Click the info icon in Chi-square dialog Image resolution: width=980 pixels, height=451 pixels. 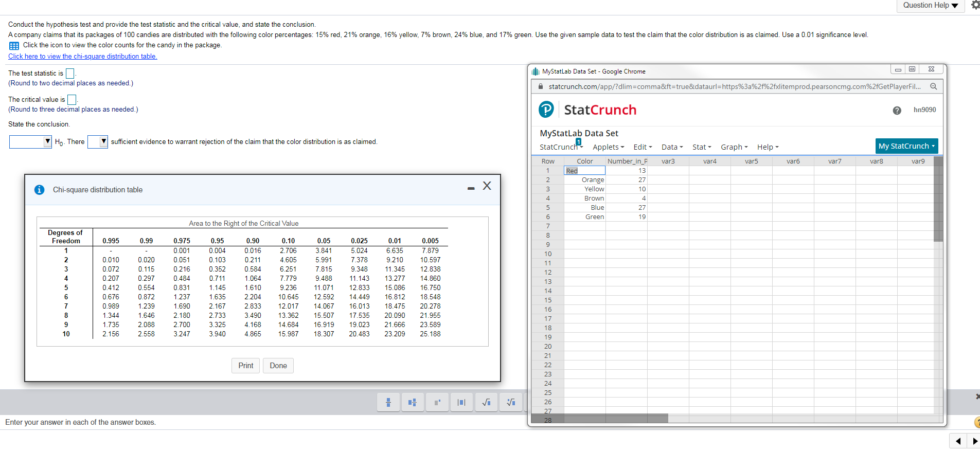(x=39, y=190)
